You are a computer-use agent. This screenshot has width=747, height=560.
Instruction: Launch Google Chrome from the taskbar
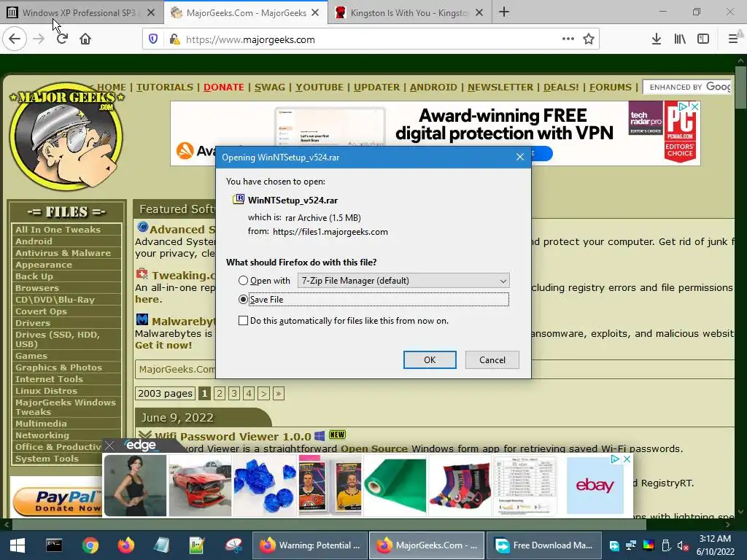90,545
